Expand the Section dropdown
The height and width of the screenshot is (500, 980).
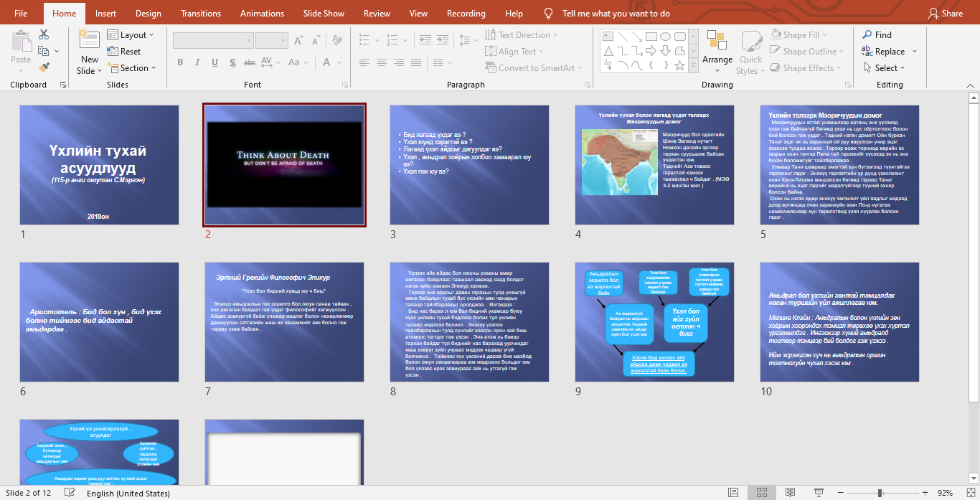point(131,68)
